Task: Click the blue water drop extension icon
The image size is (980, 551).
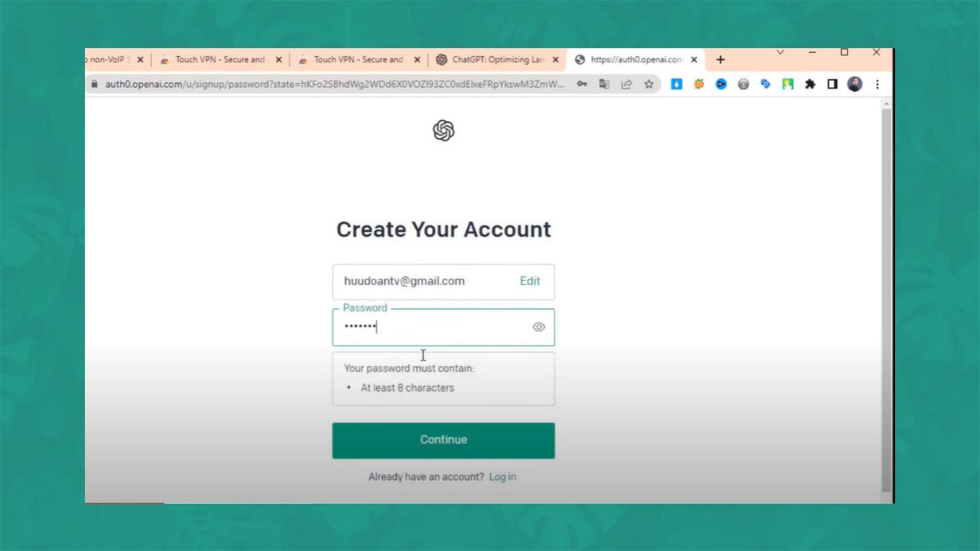Action: click(x=676, y=84)
